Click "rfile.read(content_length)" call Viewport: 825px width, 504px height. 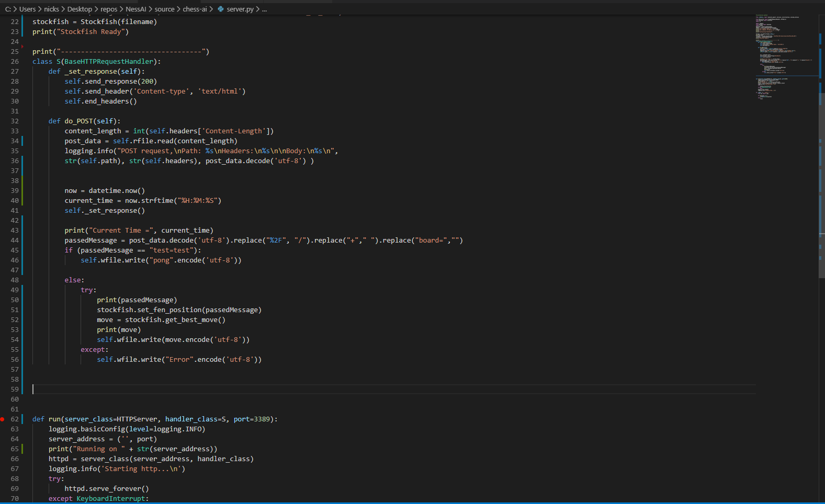tap(185, 141)
